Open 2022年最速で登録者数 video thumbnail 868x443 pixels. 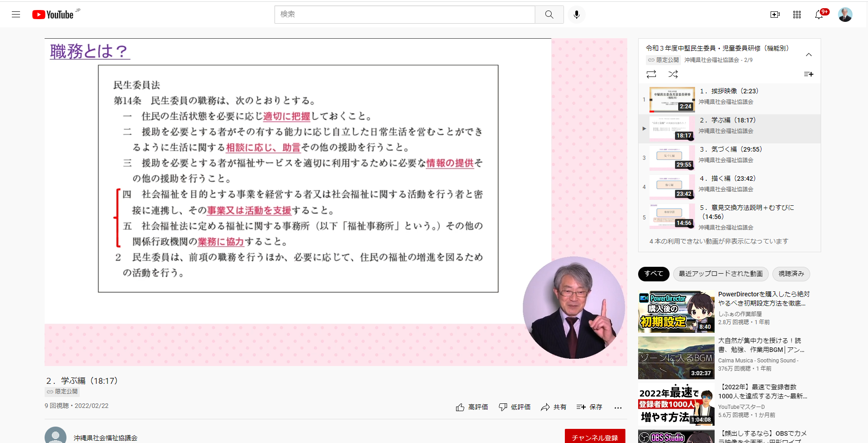[676, 404]
